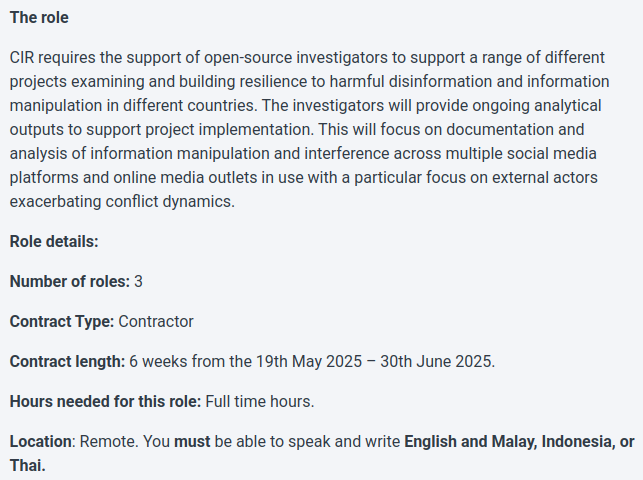This screenshot has width=643, height=480.
Task: Select the "Full time hours." text
Action: [x=260, y=402]
